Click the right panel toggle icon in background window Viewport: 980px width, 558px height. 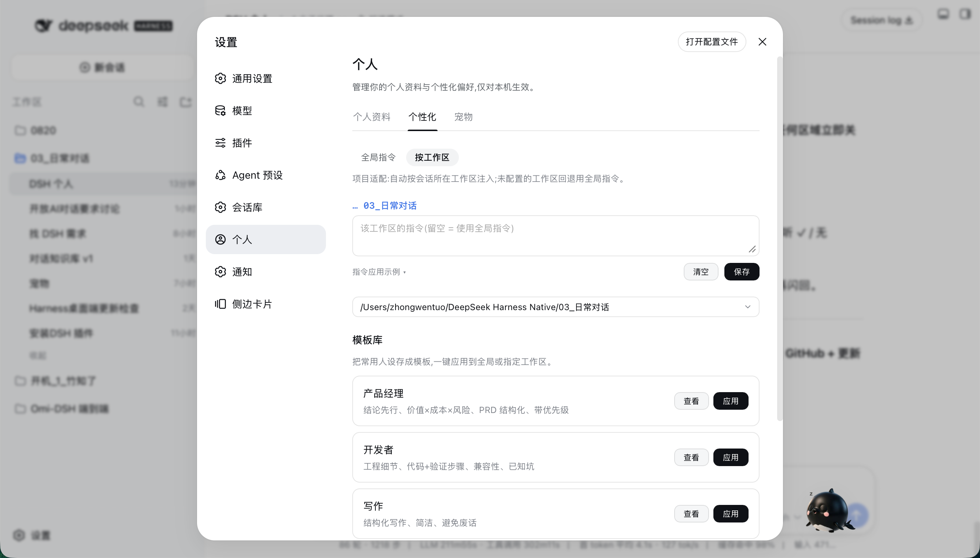click(x=965, y=15)
